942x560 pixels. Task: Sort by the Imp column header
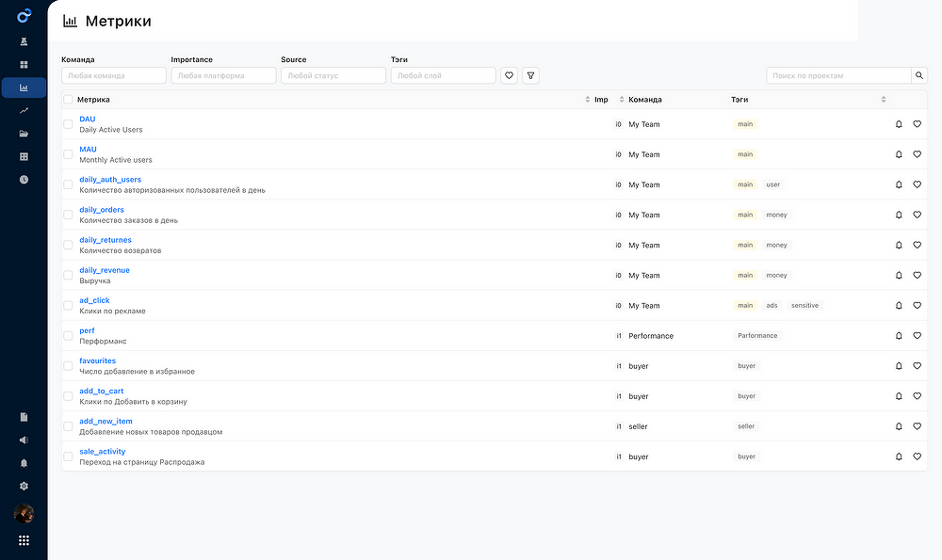point(601,99)
